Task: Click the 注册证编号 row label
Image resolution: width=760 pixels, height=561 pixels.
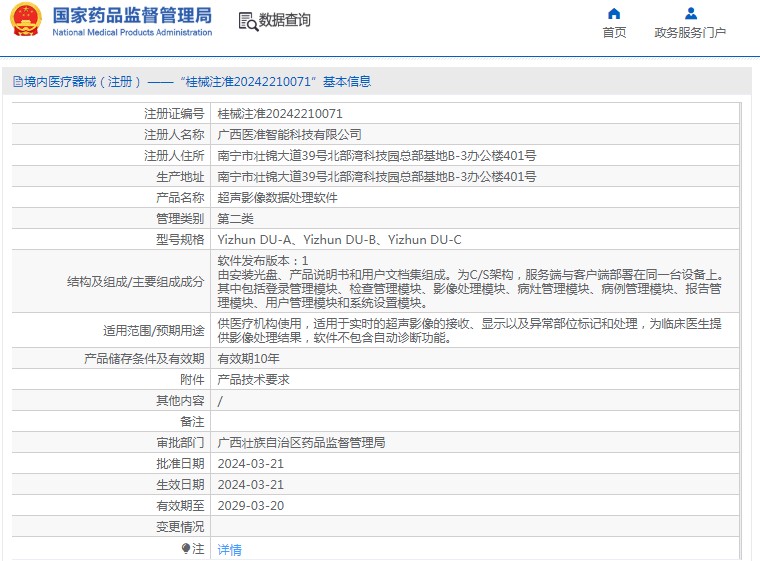Action: point(174,113)
